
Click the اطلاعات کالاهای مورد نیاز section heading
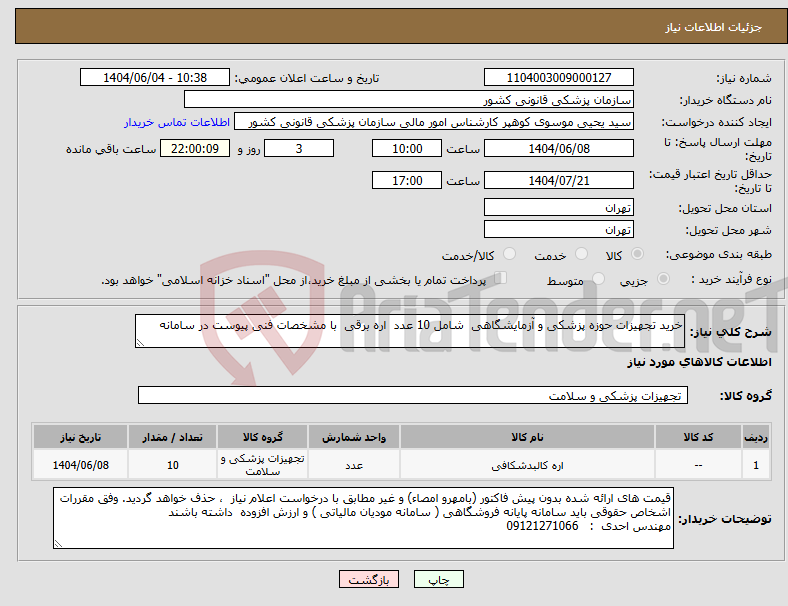(699, 362)
